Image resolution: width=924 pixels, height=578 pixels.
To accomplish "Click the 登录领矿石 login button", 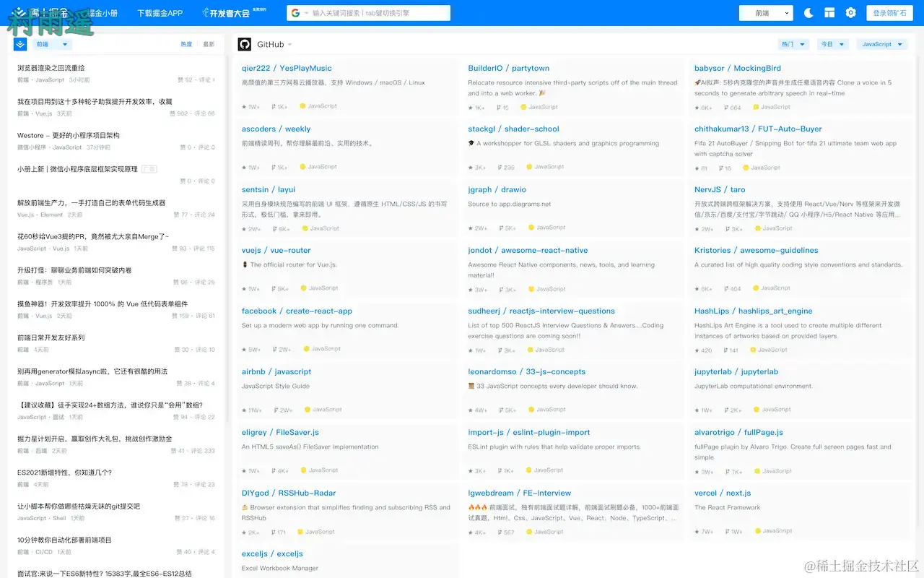I will pyautogui.click(x=889, y=13).
